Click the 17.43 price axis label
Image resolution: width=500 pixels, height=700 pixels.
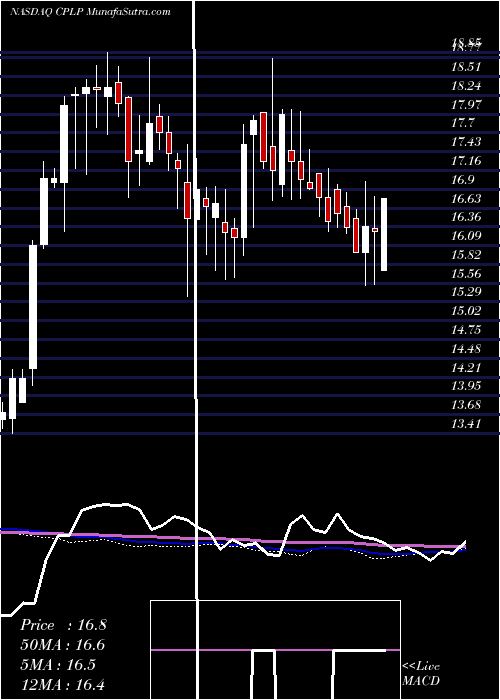pos(467,142)
